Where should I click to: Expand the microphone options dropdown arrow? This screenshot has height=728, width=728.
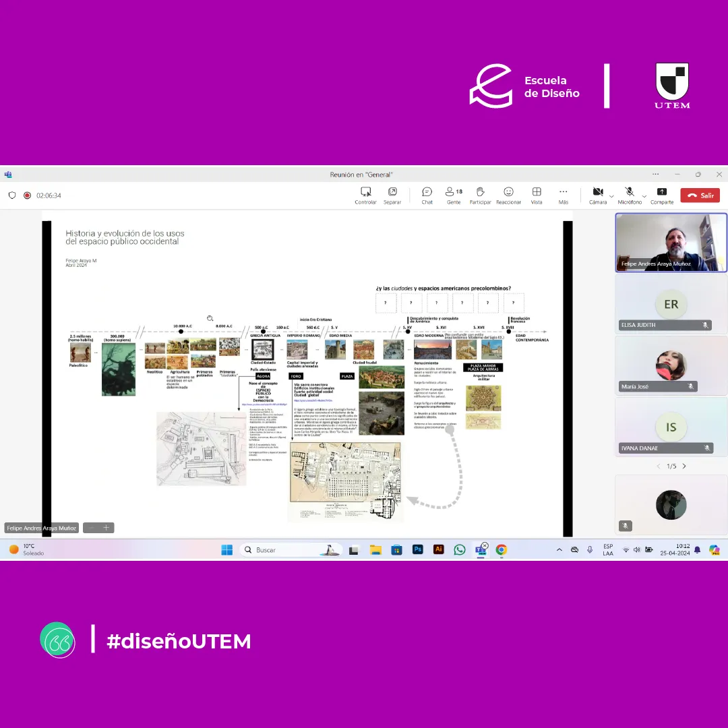[x=644, y=196]
